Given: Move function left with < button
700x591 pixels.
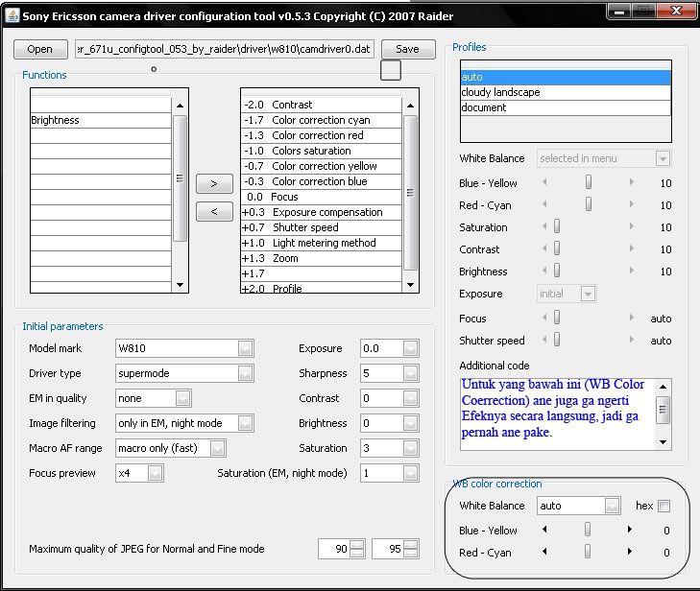Looking at the screenshot, I should (214, 211).
